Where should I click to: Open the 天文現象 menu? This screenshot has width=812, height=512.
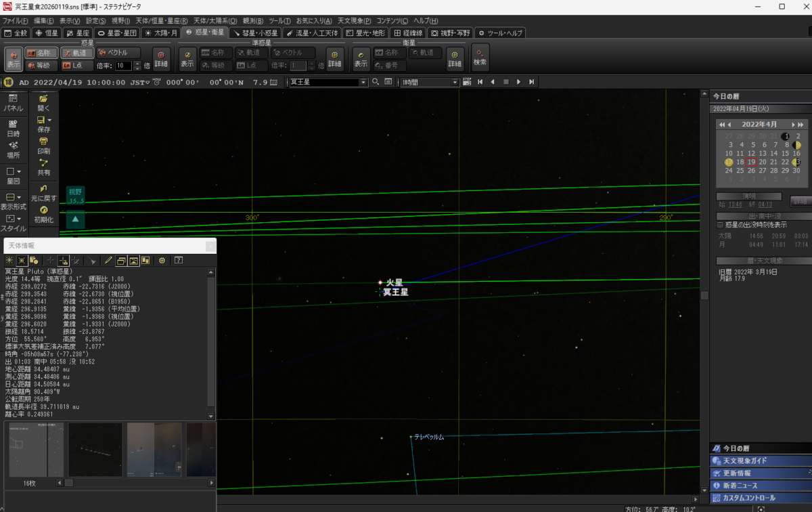coord(354,21)
